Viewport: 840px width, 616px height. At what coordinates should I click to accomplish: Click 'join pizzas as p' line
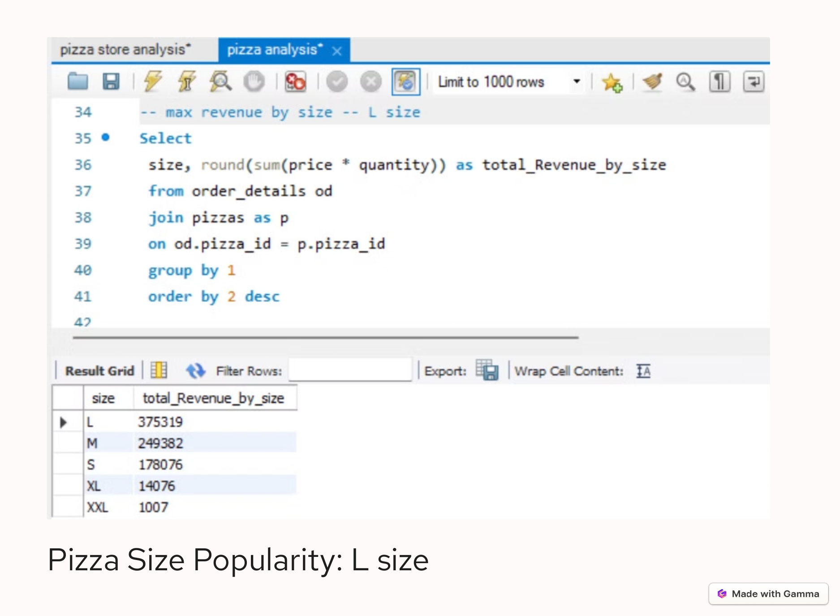click(x=219, y=218)
